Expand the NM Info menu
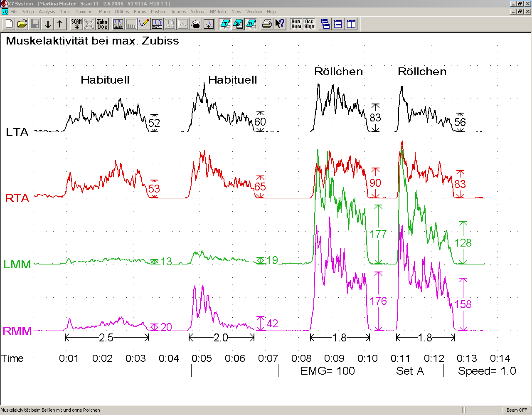The image size is (532, 415). (x=218, y=12)
